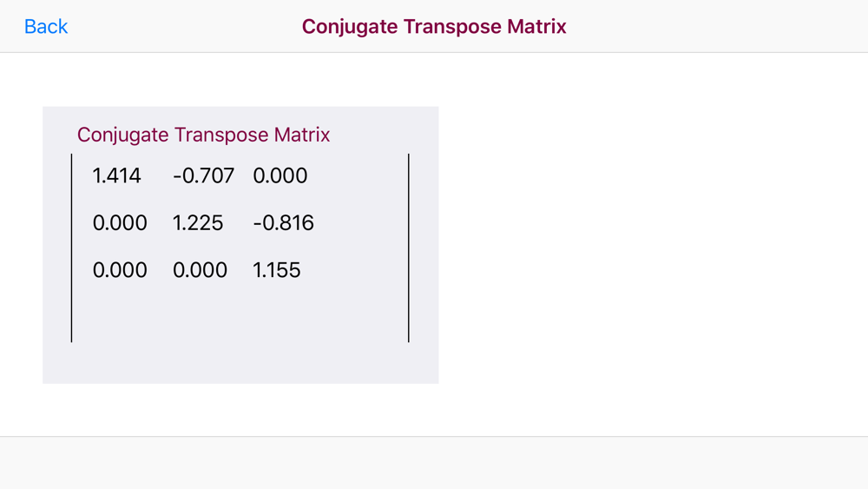Click the white area right of the matrix card

click(654, 245)
